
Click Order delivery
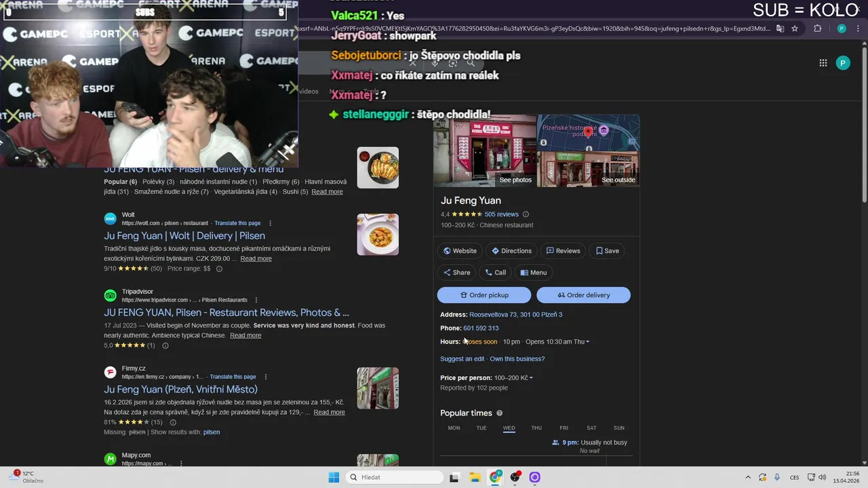(x=583, y=295)
